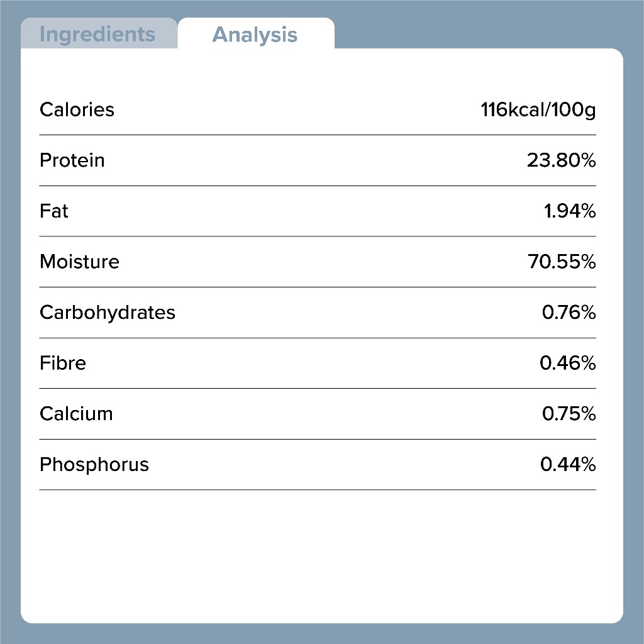
Task: Select the Phosphorus label
Action: [x=94, y=465]
